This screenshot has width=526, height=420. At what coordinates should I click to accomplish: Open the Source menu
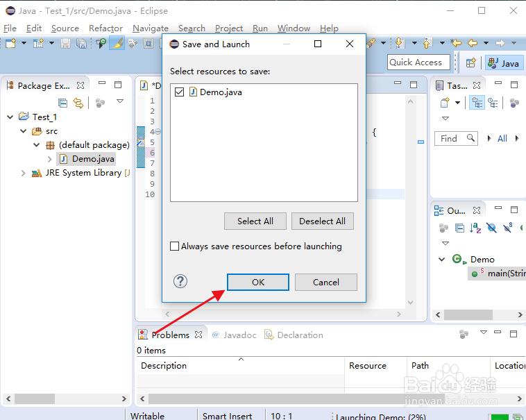point(65,28)
